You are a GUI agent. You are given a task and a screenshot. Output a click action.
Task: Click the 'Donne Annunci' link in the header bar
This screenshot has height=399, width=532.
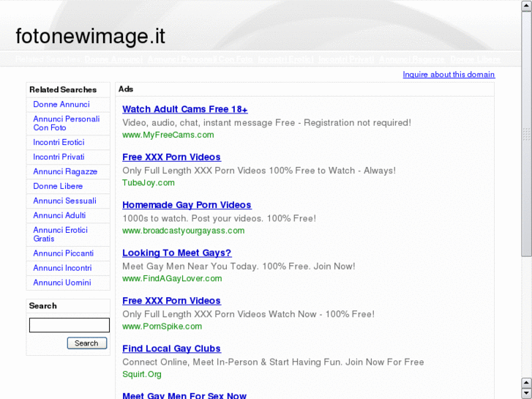[113, 59]
